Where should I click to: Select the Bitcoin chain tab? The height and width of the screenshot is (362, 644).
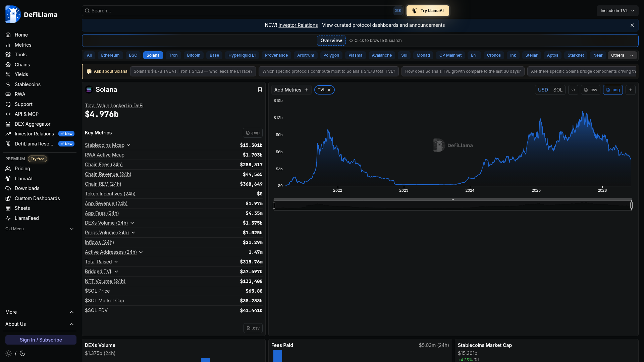[x=194, y=55]
